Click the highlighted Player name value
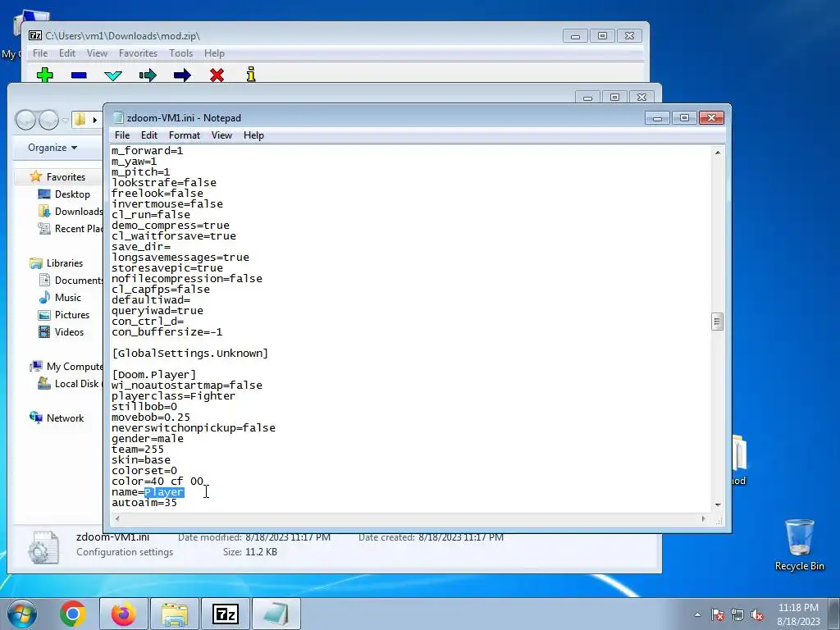 pyautogui.click(x=164, y=492)
